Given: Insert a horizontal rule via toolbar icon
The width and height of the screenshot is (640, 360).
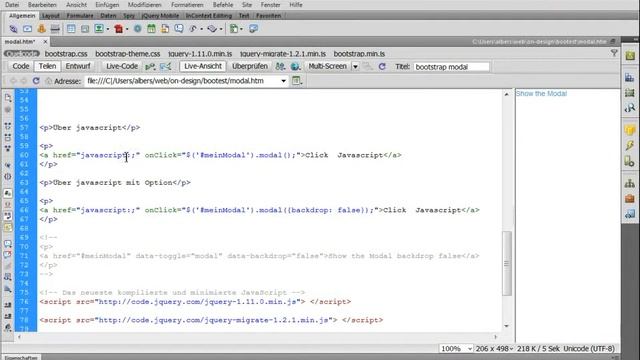Looking at the screenshot, I should (55, 29).
